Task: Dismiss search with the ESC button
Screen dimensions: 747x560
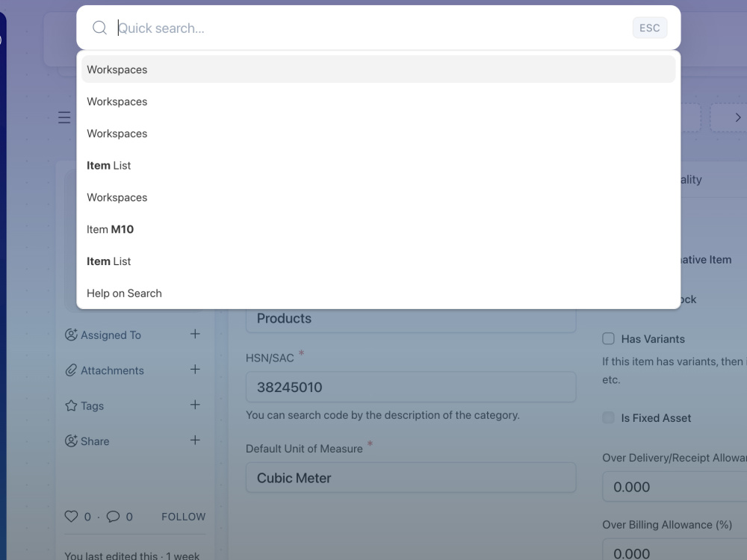Action: coord(650,28)
